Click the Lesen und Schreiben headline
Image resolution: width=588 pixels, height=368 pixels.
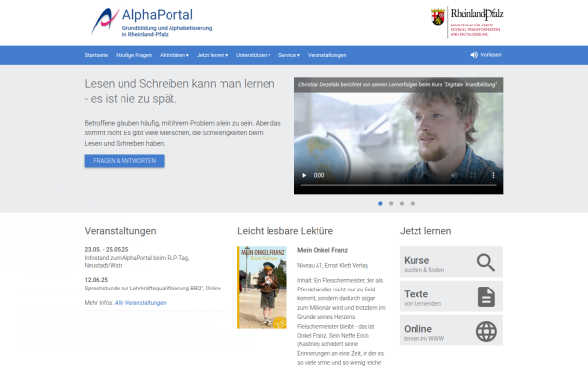tap(179, 91)
